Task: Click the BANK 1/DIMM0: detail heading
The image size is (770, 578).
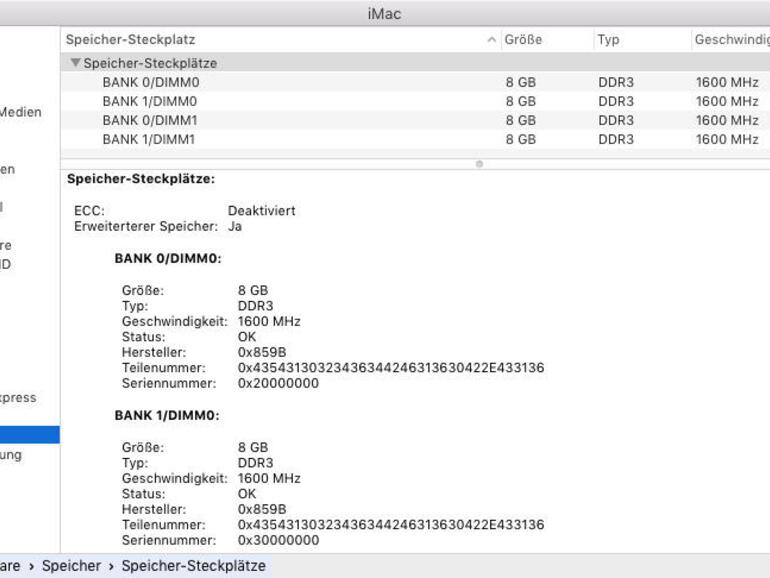Action: [x=167, y=415]
